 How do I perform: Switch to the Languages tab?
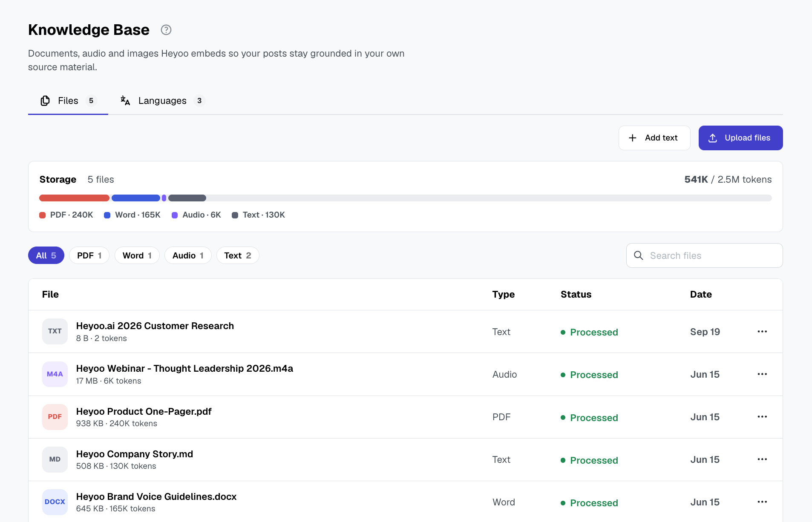point(162,100)
